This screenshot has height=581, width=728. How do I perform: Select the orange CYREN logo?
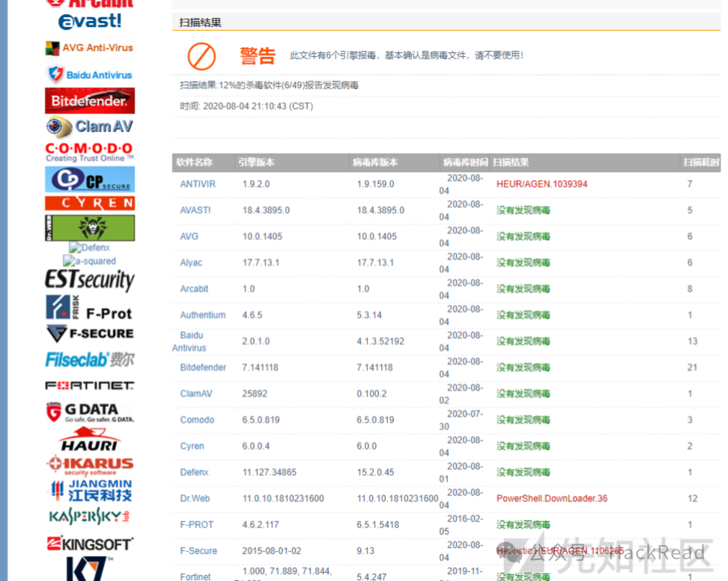[90, 203]
